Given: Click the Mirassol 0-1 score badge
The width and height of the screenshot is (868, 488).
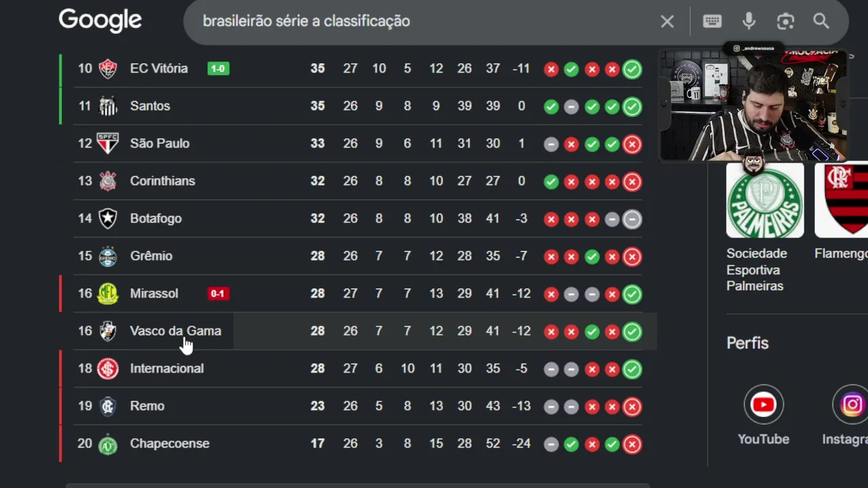Looking at the screenshot, I should tap(218, 293).
